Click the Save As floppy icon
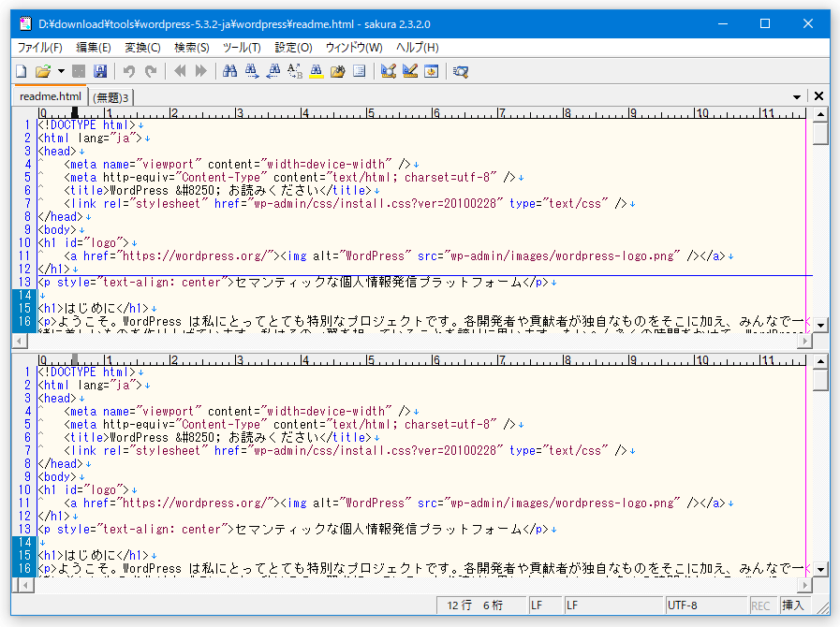Screen dimensions: 840x627 pos(100,71)
